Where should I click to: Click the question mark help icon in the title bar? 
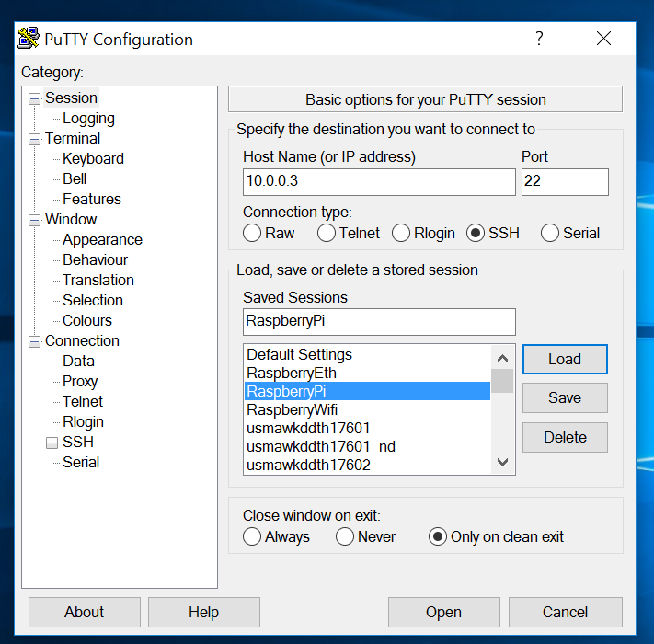click(539, 39)
